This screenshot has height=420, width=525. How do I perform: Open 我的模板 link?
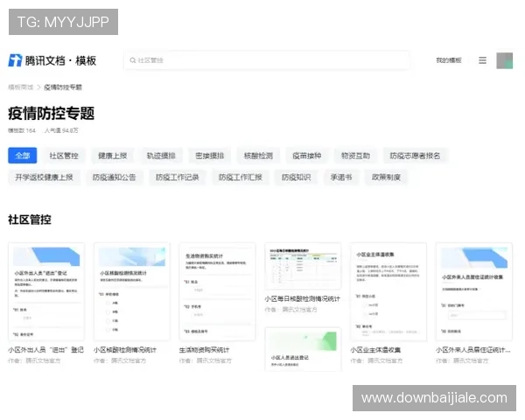(449, 60)
